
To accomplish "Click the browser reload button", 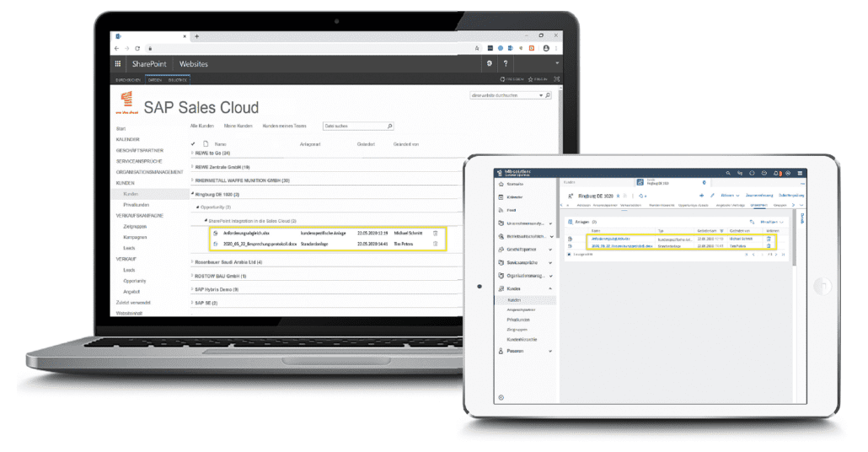I will pyautogui.click(x=137, y=48).
